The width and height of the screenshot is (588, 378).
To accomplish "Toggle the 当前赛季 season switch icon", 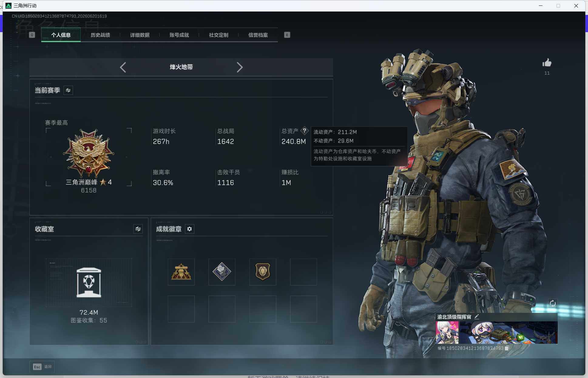I will [68, 90].
